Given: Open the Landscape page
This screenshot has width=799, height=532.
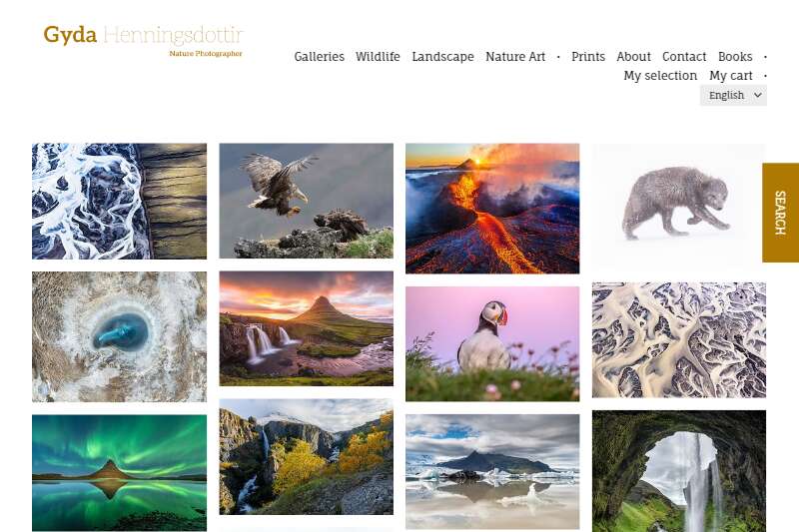Looking at the screenshot, I should (x=442, y=57).
